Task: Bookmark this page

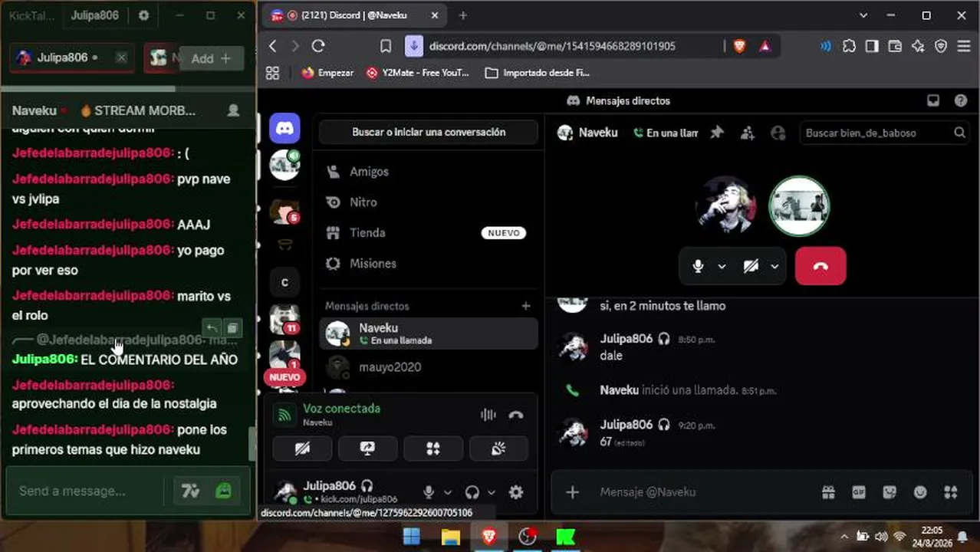Action: pyautogui.click(x=386, y=46)
